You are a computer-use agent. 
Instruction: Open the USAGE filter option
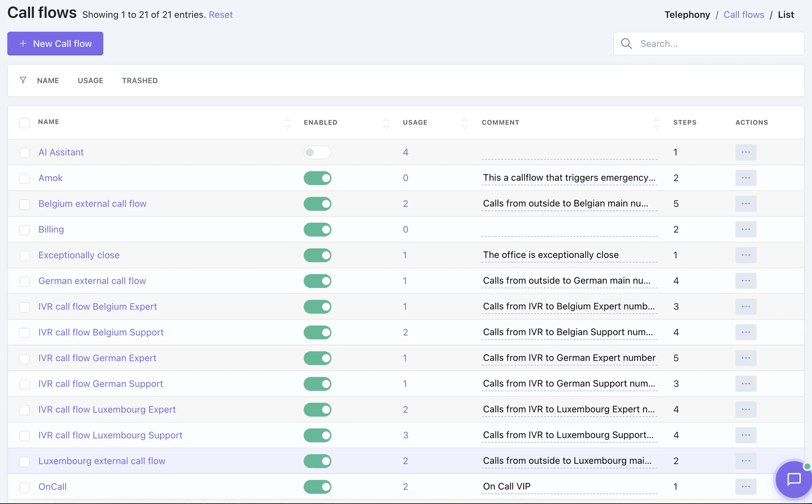coord(90,80)
